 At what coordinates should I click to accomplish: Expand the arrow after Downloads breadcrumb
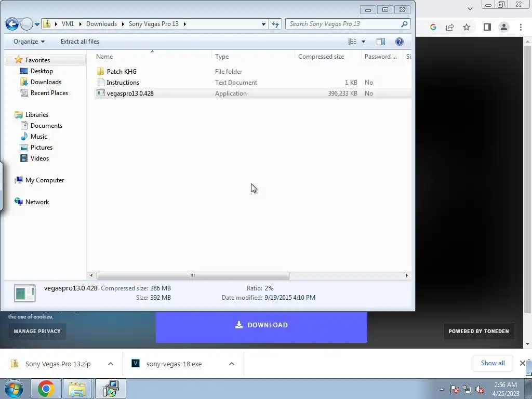click(x=123, y=24)
